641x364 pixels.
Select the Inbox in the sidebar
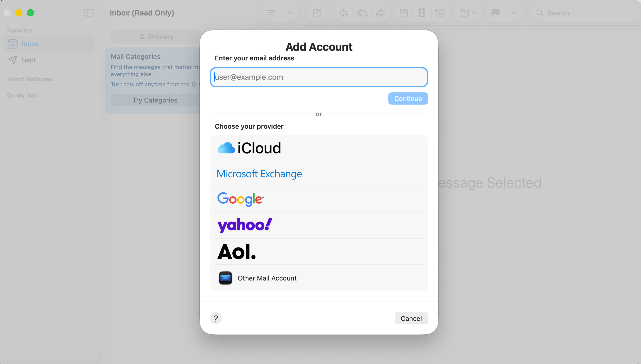(x=30, y=44)
